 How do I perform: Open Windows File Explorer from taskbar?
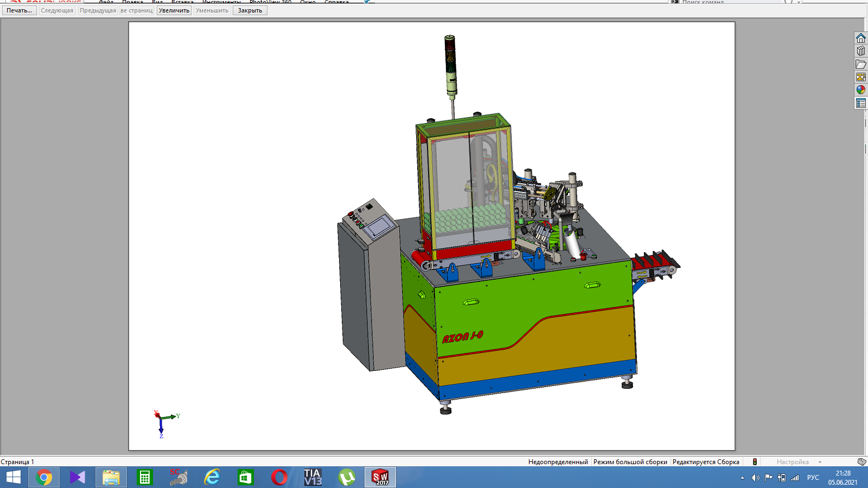(x=111, y=477)
